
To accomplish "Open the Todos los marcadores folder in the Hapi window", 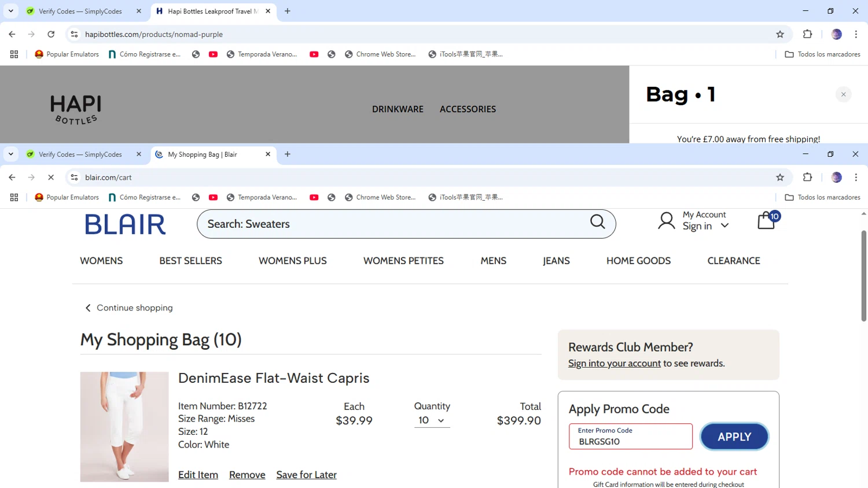I will [x=822, y=54].
